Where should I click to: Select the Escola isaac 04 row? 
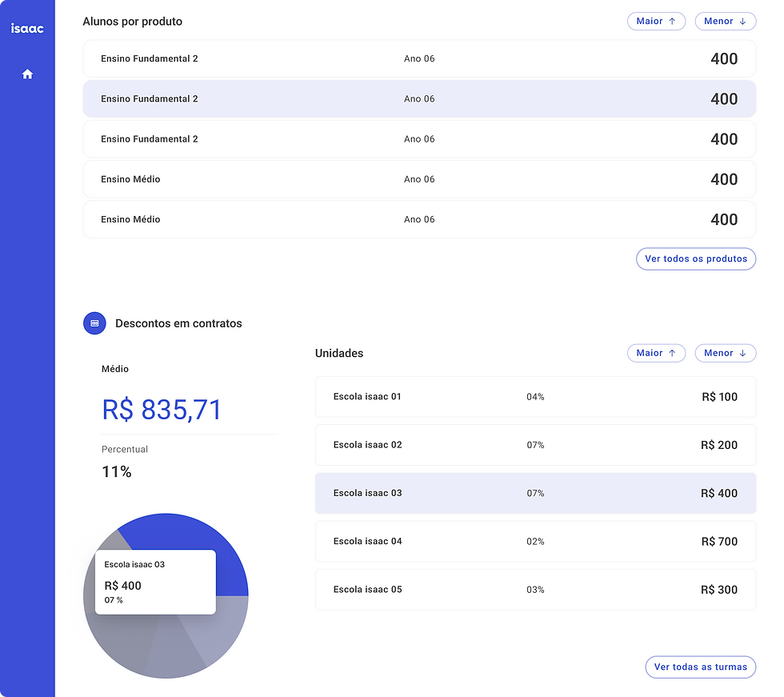click(535, 541)
